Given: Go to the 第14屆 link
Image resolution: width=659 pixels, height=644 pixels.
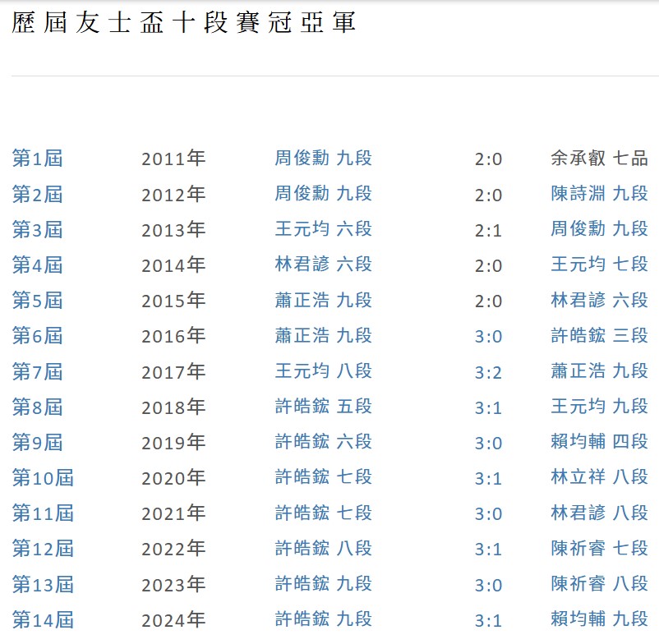Looking at the screenshot, I should (43, 619).
